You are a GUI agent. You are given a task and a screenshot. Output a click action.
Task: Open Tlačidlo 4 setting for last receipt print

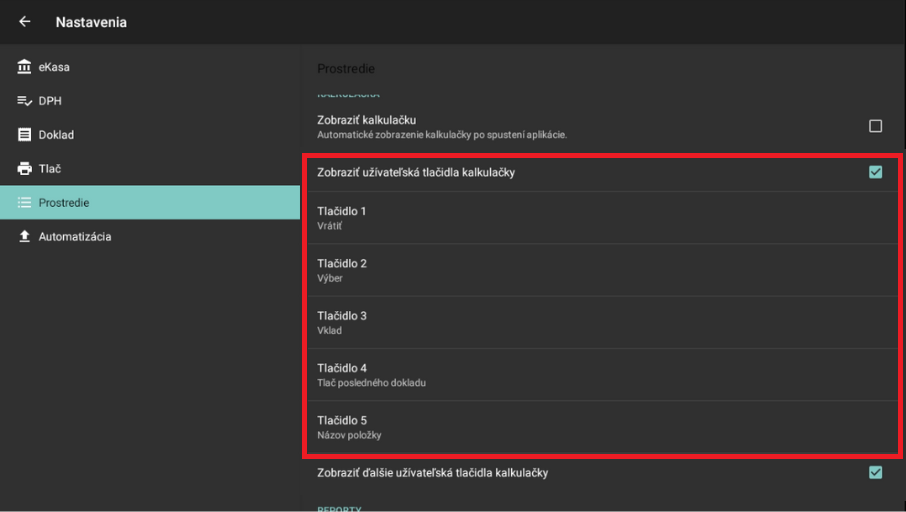(x=600, y=374)
